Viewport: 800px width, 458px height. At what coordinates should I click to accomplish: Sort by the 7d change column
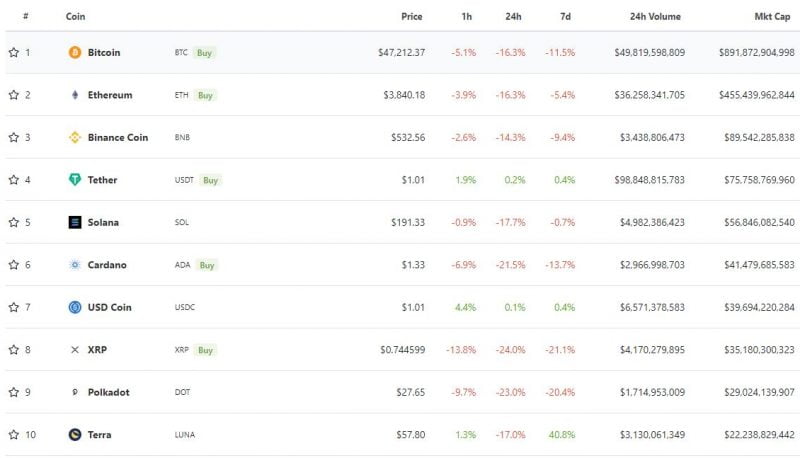(567, 17)
